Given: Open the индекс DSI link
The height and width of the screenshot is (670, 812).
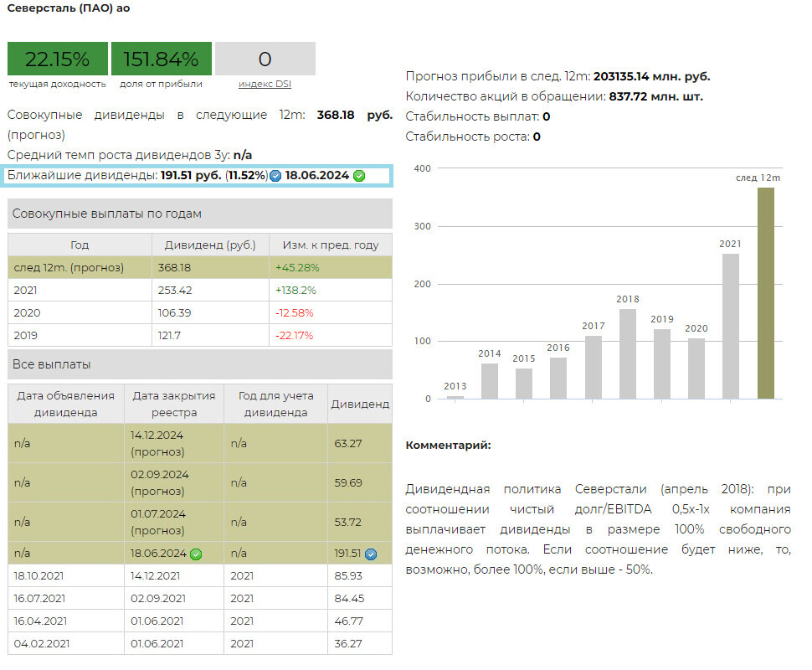Looking at the screenshot, I should (x=265, y=84).
